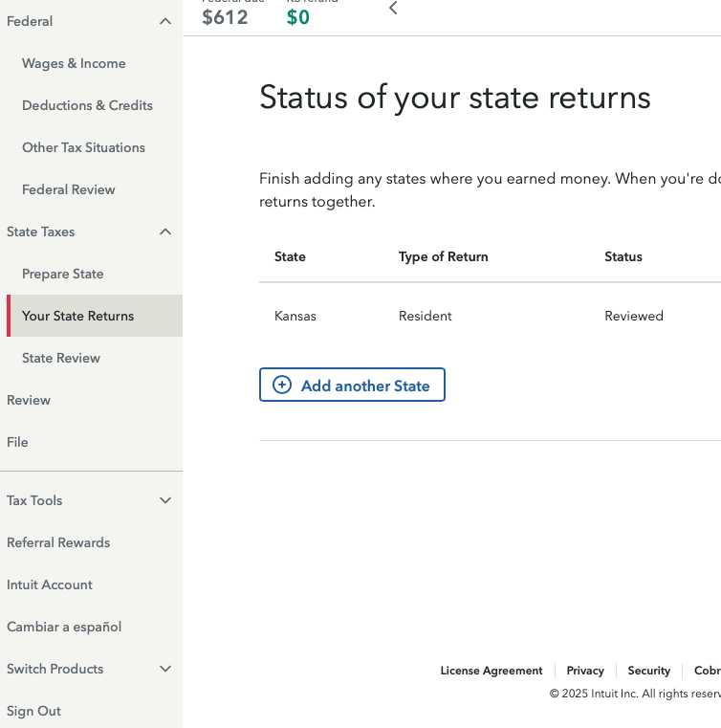The width and height of the screenshot is (721, 728).
Task: Click Sign Out
Action: 33,712
